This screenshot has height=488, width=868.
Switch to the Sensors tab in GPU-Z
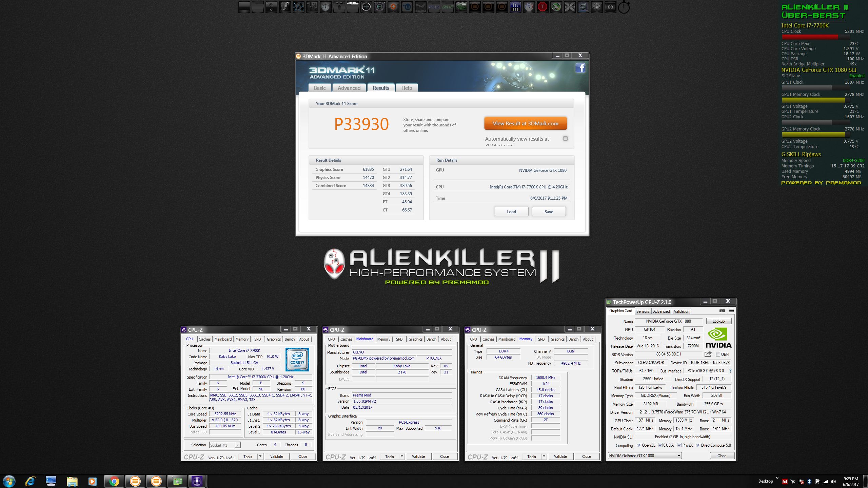coord(643,311)
